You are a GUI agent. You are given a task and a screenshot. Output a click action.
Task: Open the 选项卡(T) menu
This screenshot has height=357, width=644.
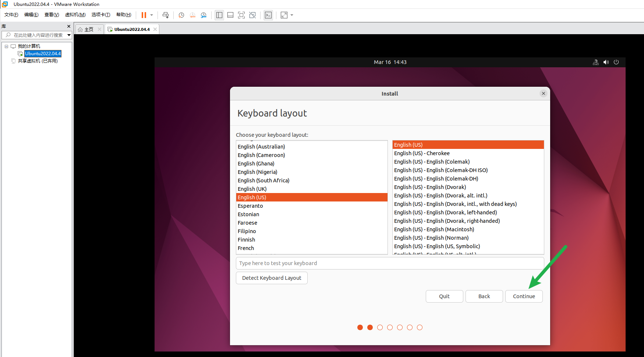coord(101,15)
